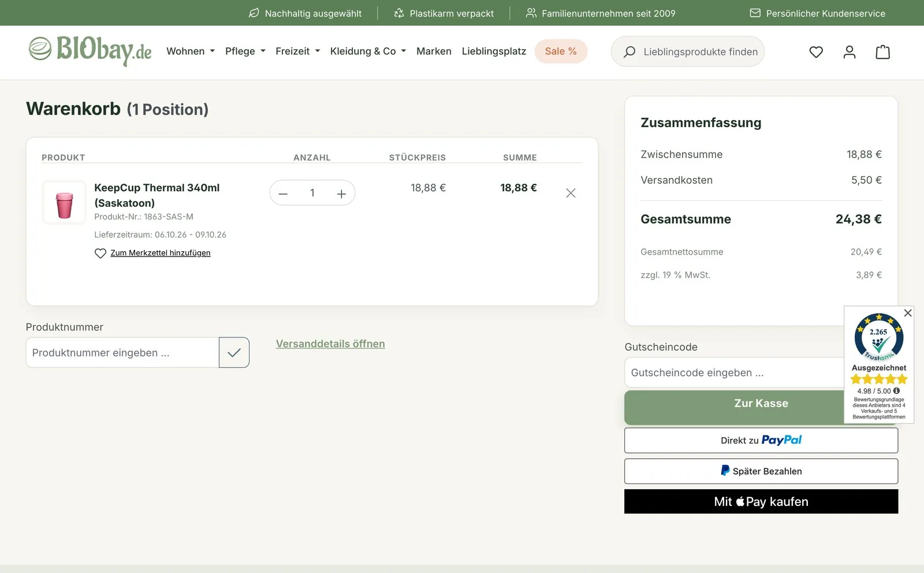
Task: Click Gesamtsumme amount 24,38 €
Action: coord(859,219)
